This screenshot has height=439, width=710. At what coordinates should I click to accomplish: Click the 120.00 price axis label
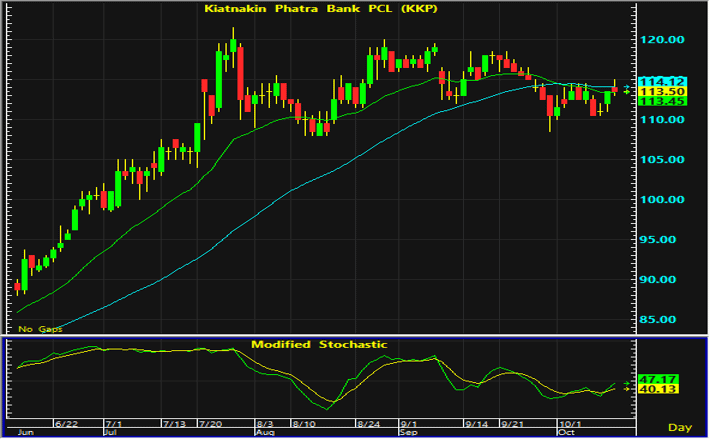pyautogui.click(x=662, y=40)
